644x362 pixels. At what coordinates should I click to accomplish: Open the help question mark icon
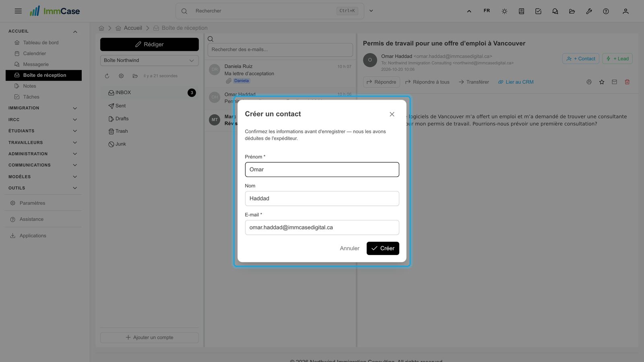click(606, 11)
